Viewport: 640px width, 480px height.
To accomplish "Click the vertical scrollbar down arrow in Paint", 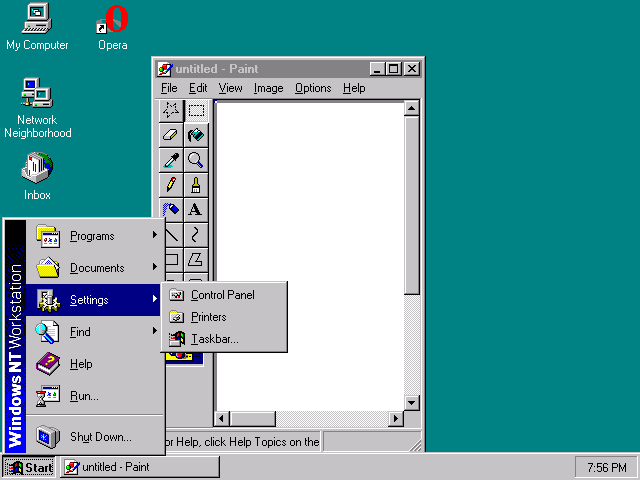I will (x=411, y=403).
